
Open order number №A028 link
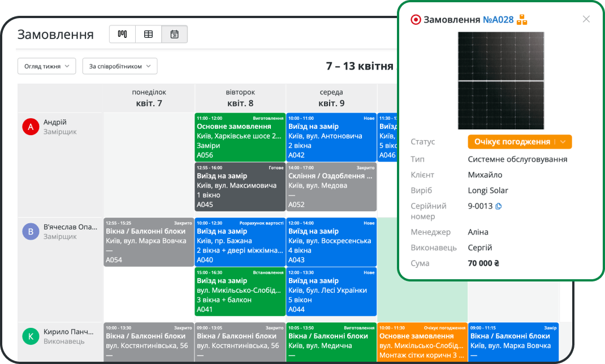(x=498, y=20)
